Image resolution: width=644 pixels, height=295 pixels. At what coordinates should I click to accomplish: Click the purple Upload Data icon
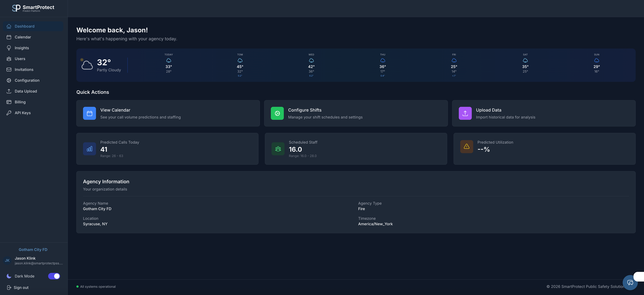click(x=465, y=113)
